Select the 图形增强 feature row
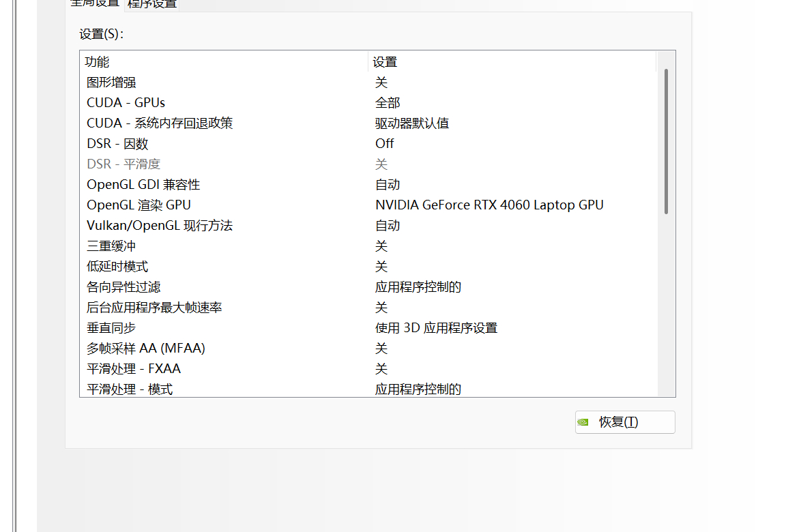The image size is (786, 532). (x=111, y=83)
